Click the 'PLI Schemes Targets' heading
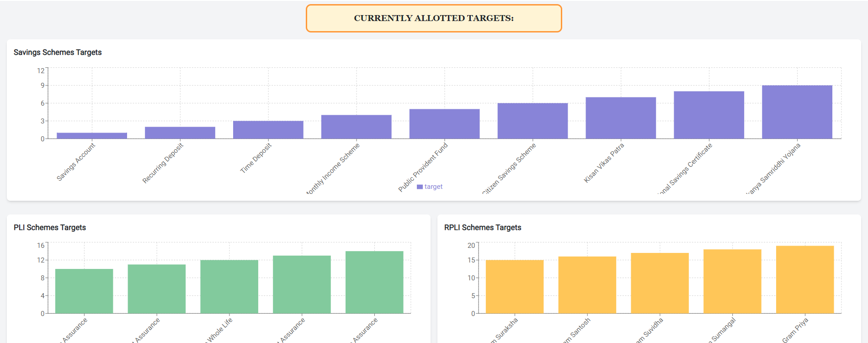The image size is (868, 343). (50, 227)
